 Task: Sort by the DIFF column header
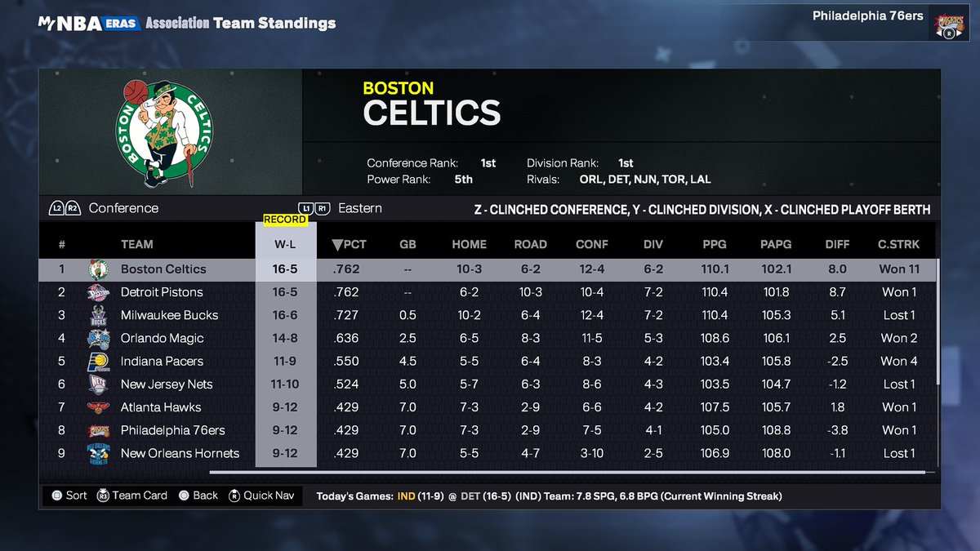tap(837, 244)
